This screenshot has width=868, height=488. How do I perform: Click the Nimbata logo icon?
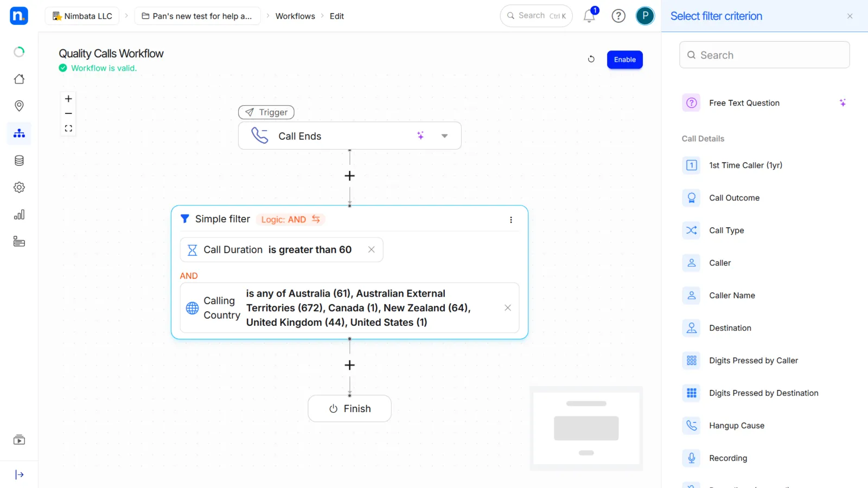point(19,16)
